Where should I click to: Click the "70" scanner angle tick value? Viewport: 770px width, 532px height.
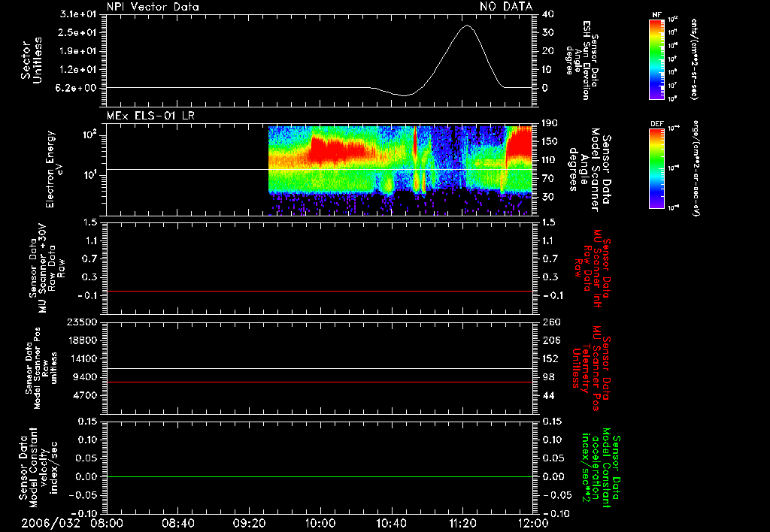(547, 179)
